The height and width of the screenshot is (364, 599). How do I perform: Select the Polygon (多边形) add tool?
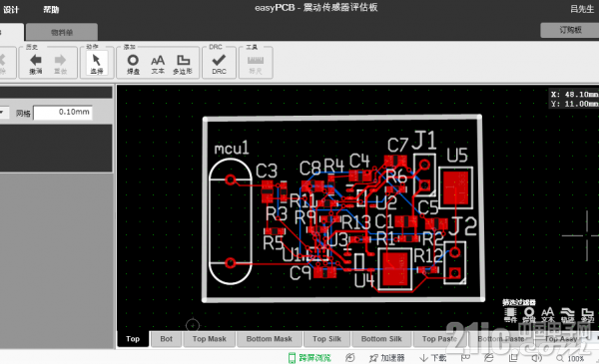183,64
